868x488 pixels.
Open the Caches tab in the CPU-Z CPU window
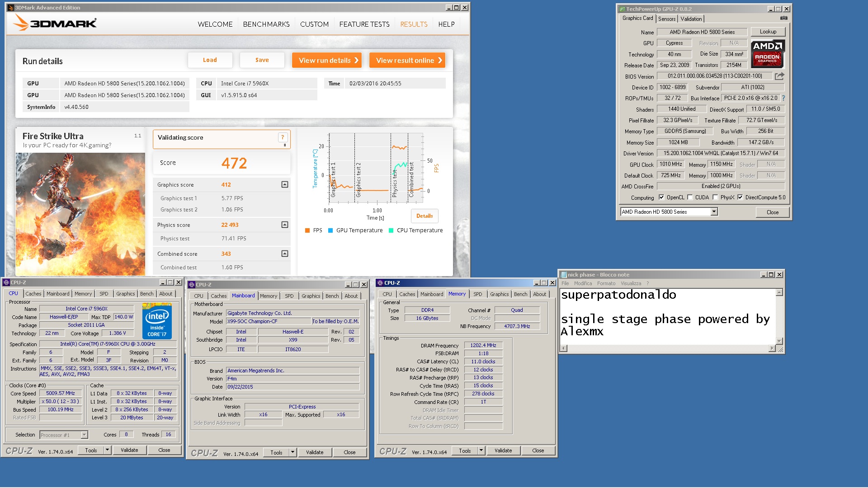coord(33,294)
